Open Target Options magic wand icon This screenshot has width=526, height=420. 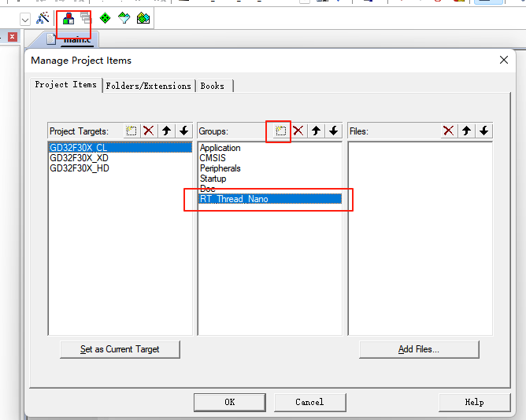click(43, 18)
